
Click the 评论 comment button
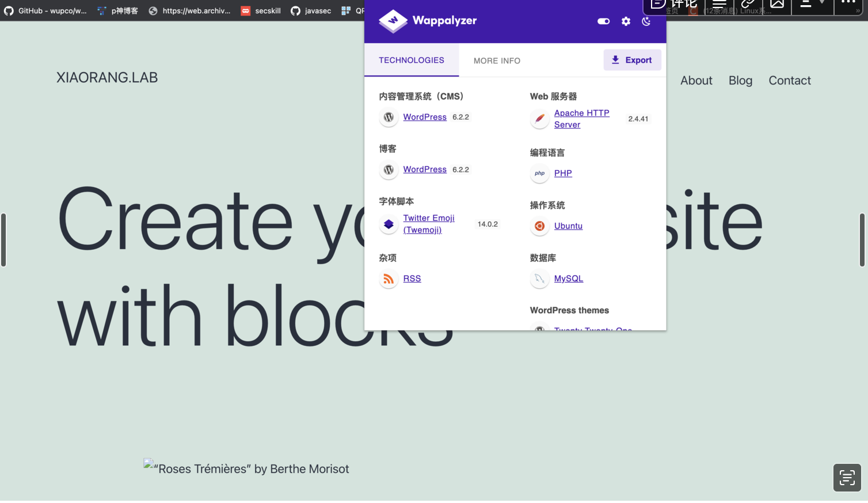(673, 5)
